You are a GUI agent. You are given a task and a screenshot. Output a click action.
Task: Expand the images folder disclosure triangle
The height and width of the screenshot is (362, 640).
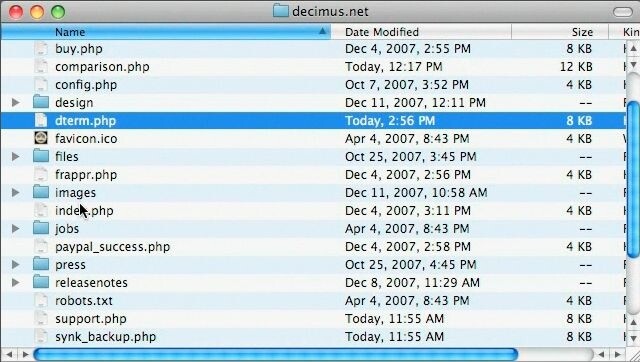pos(16,192)
